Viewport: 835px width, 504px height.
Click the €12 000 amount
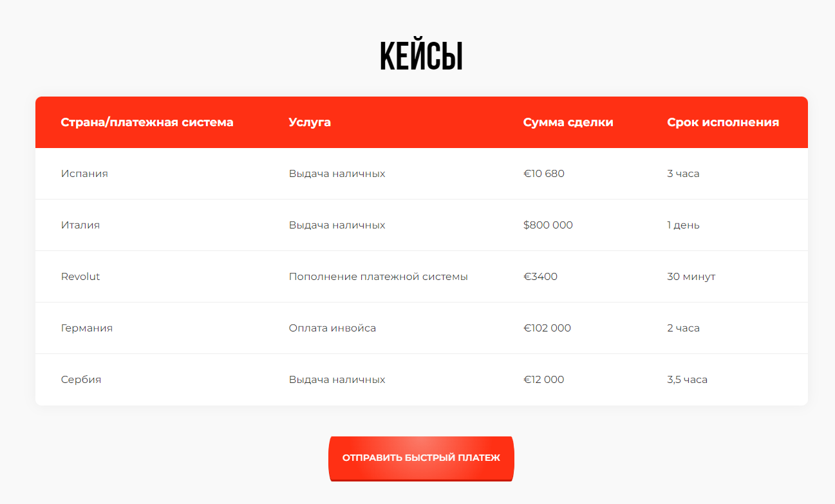[544, 380]
